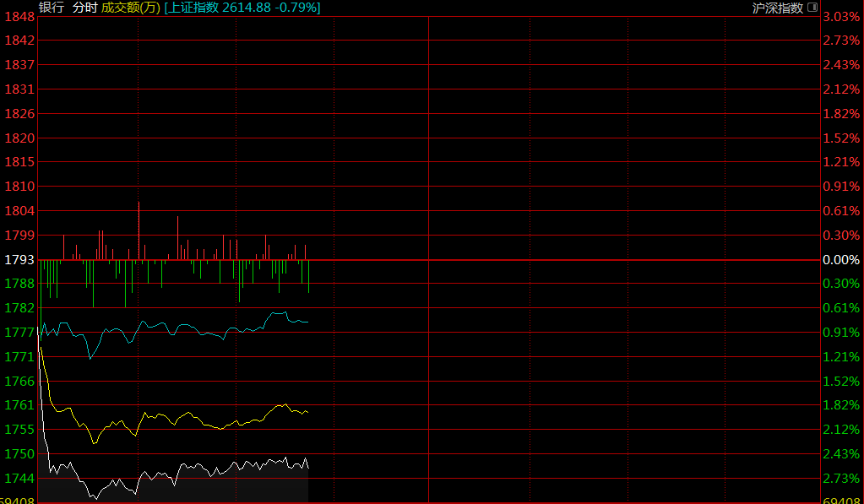Click the white 1793 baseline price label
This screenshot has height=504, width=864.
19,260
